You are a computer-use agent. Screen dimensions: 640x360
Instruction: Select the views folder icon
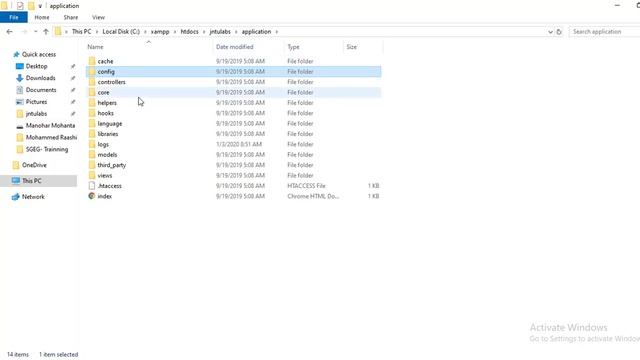click(x=92, y=175)
